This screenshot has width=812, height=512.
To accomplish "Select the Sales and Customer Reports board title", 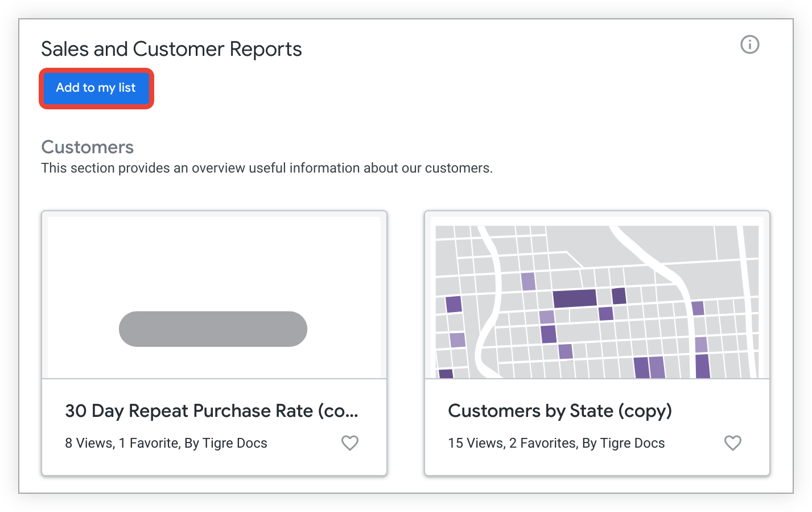I will point(171,49).
